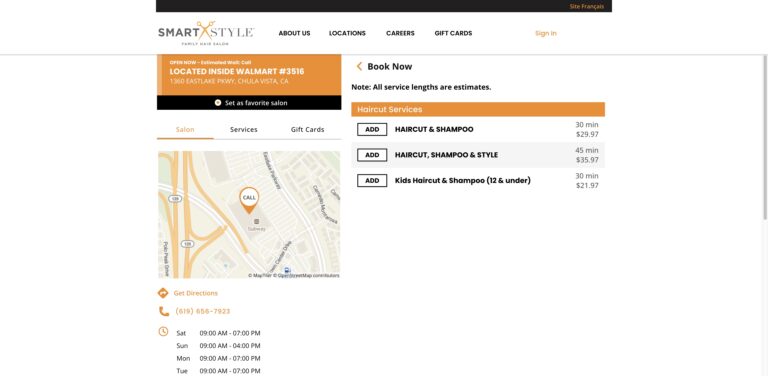The width and height of the screenshot is (768, 376).
Task: Click the Subway marker on map
Action: click(256, 225)
